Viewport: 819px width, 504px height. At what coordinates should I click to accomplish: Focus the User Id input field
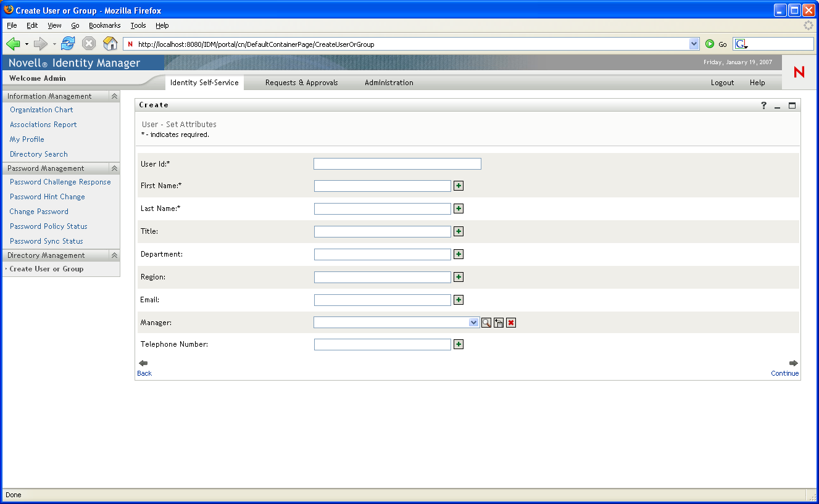pos(397,163)
